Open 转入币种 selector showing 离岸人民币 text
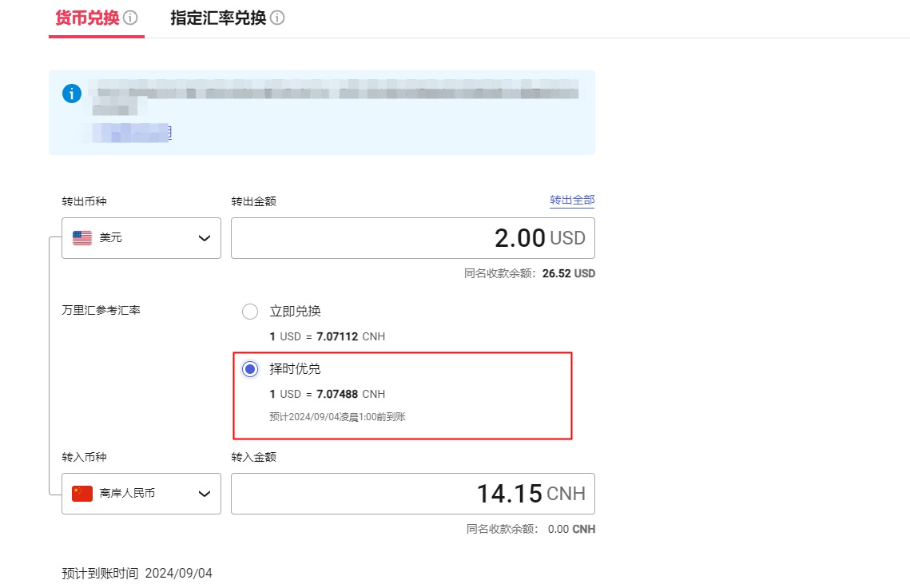910x588 pixels. 128,494
